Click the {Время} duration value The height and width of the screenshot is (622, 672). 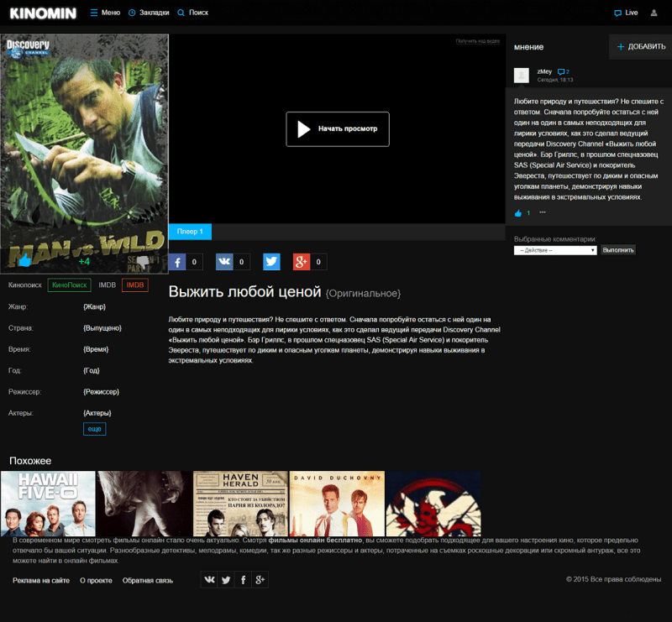tap(96, 349)
